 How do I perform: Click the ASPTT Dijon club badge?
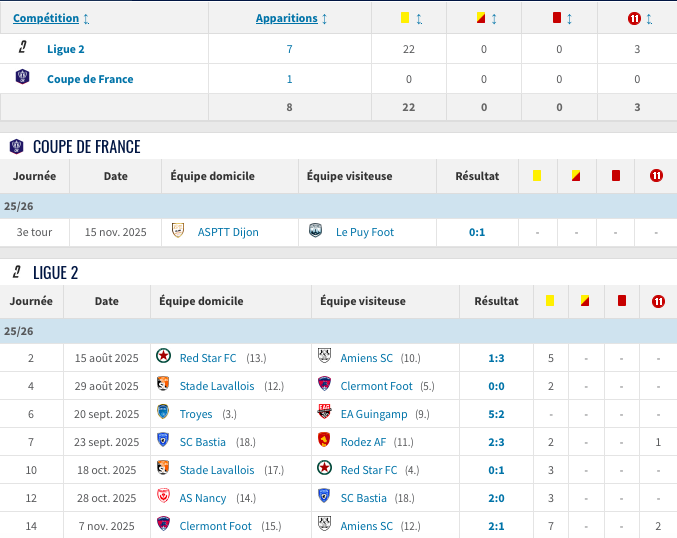[x=178, y=231]
